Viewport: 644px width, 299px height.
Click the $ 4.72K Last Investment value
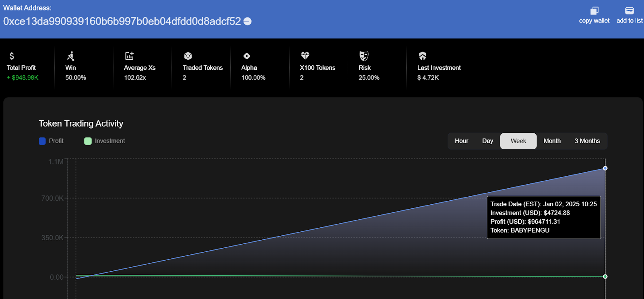(428, 78)
